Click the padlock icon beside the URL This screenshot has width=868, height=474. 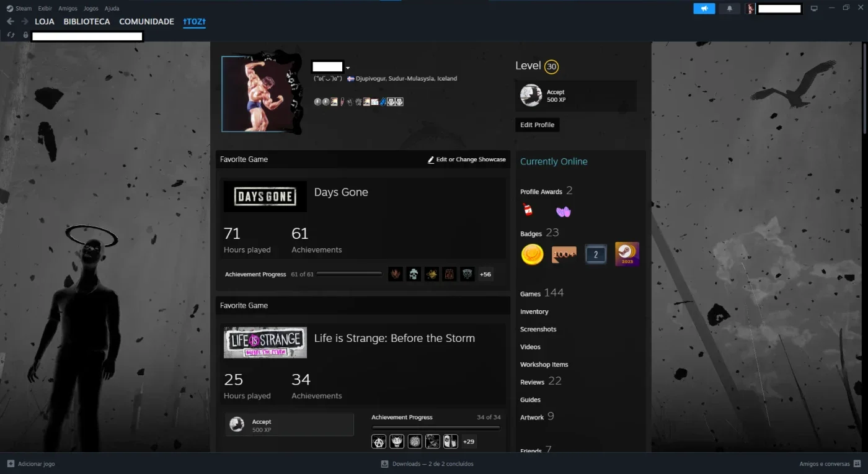[x=25, y=35]
